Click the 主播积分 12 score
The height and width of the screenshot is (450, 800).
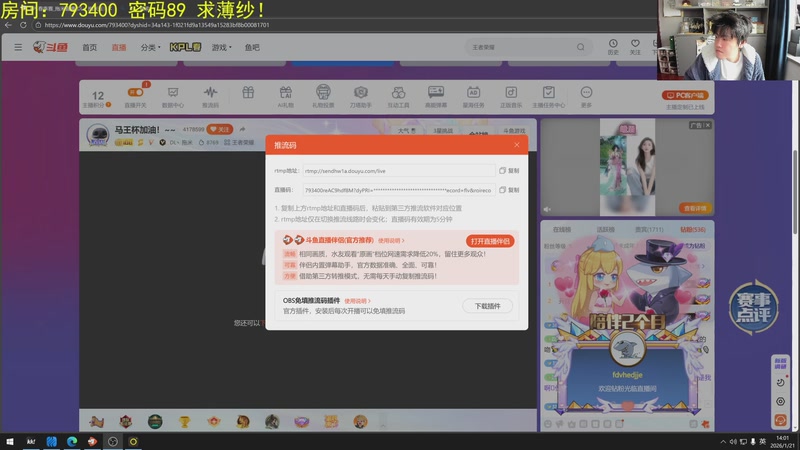(97, 98)
